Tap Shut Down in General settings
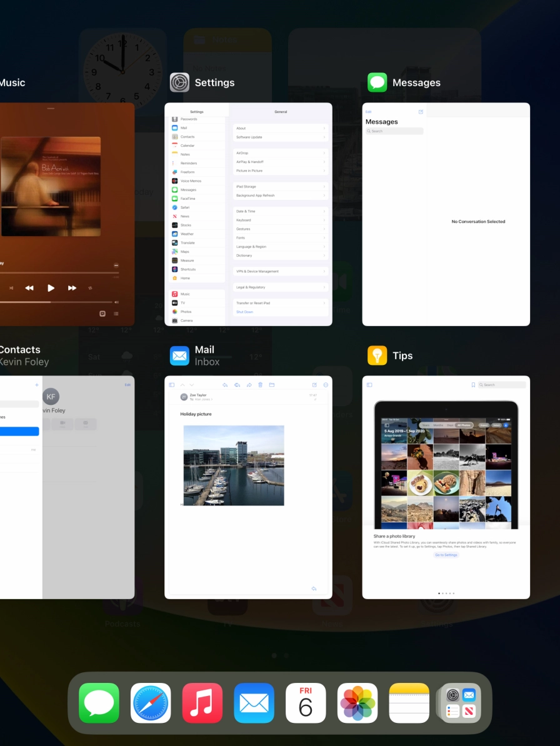This screenshot has height=746, width=560. point(245,312)
